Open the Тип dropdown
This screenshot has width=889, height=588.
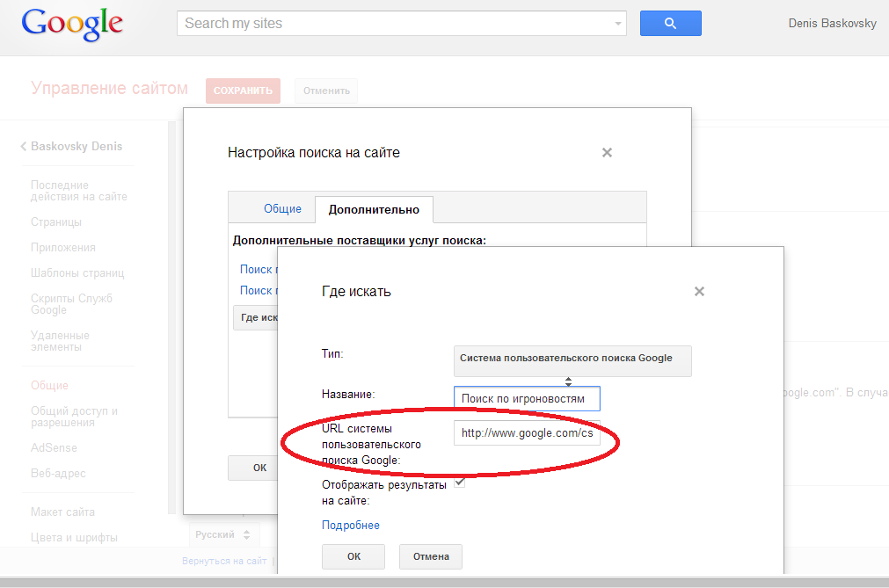tap(572, 361)
